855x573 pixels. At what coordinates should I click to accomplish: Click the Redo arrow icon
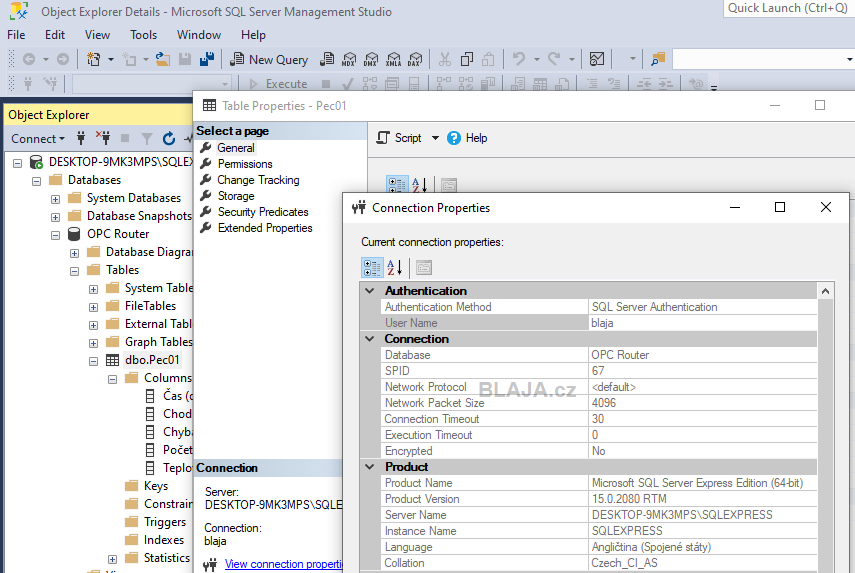(555, 59)
